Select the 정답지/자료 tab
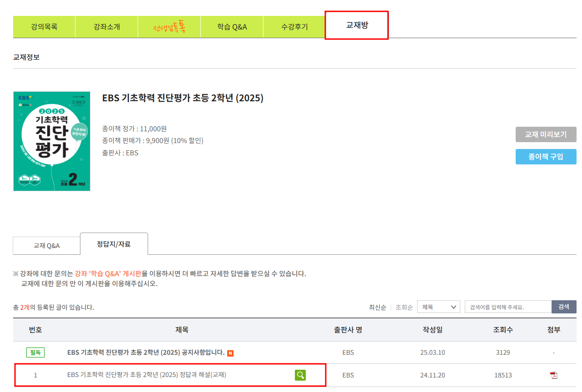582x392 pixels. [x=114, y=244]
